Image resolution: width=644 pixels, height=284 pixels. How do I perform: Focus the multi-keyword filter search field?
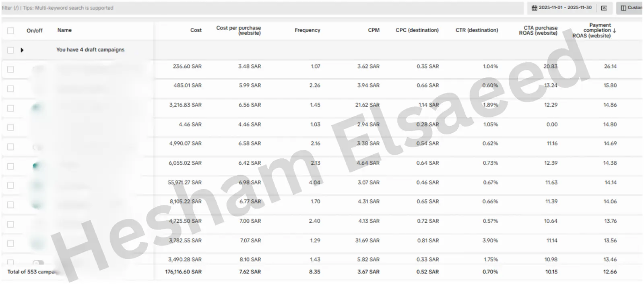coord(262,8)
